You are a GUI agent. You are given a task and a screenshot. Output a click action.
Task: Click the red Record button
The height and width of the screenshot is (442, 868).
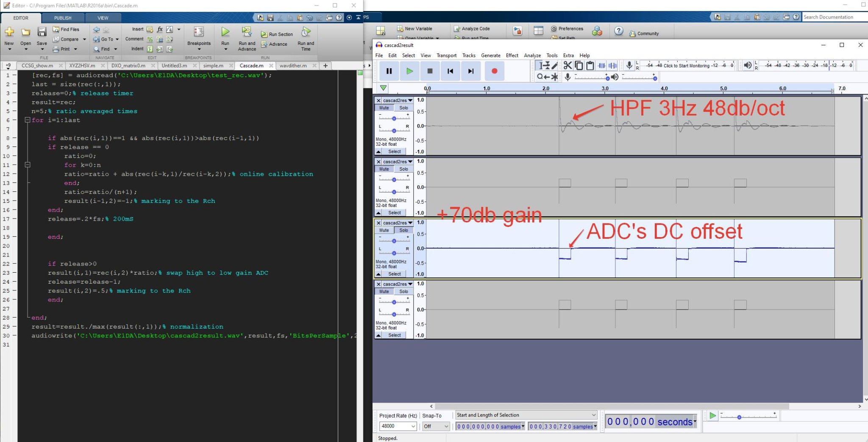(494, 71)
